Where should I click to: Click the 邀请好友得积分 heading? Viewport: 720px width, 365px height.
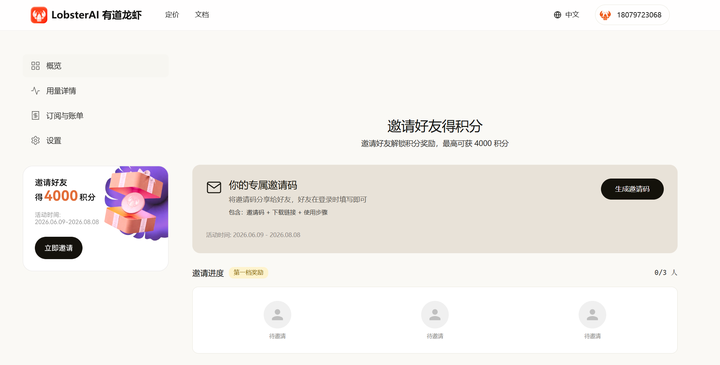point(435,126)
